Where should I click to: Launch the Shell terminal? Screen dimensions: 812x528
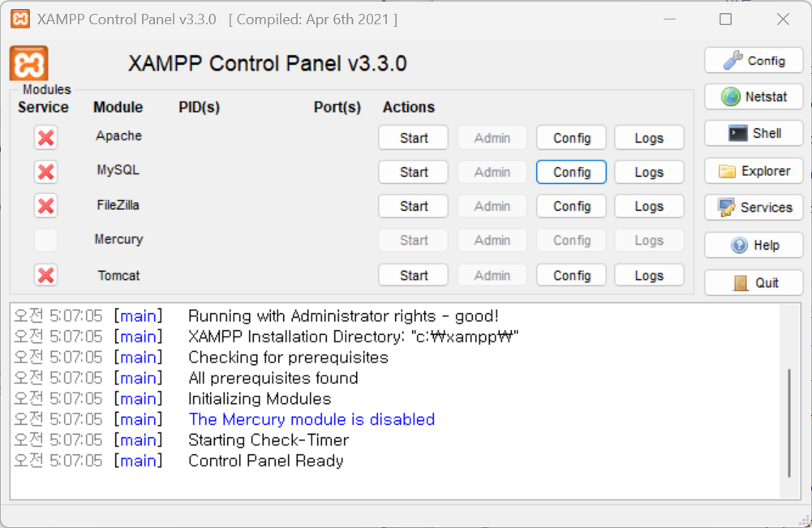(x=754, y=134)
